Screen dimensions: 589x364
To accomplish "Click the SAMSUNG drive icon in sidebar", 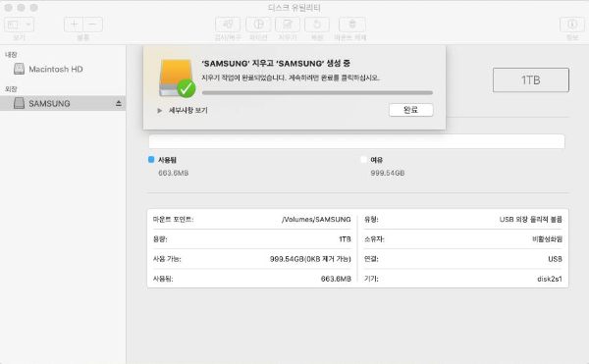I will click(19, 103).
